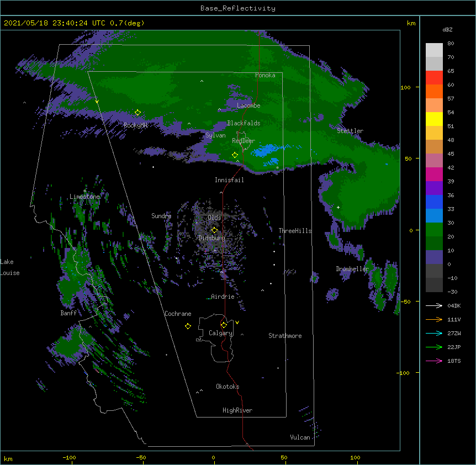Viewport: 476px width, 465px height.
Task: Click the Vulcan town label
Action: click(300, 437)
